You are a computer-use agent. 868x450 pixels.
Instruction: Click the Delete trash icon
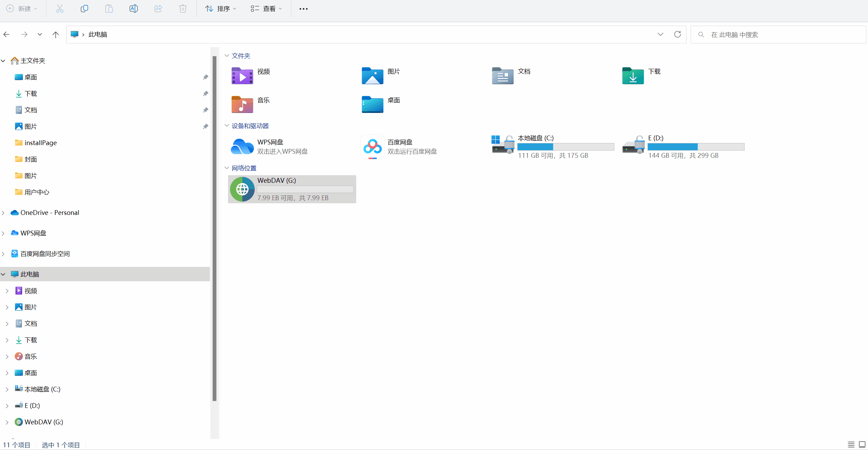[x=183, y=9]
